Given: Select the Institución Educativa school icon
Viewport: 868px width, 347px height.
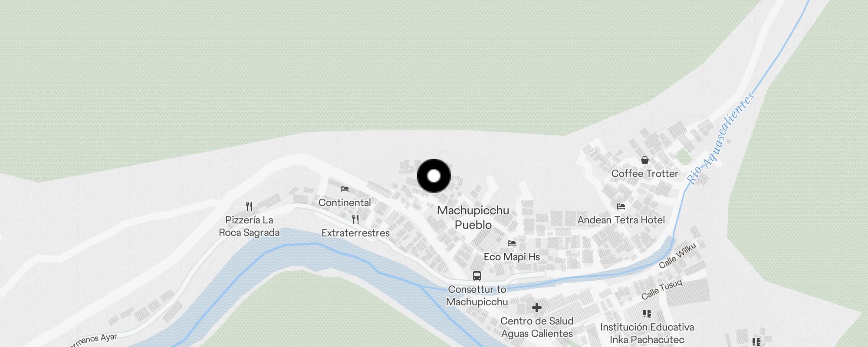Looking at the screenshot, I should [x=647, y=313].
